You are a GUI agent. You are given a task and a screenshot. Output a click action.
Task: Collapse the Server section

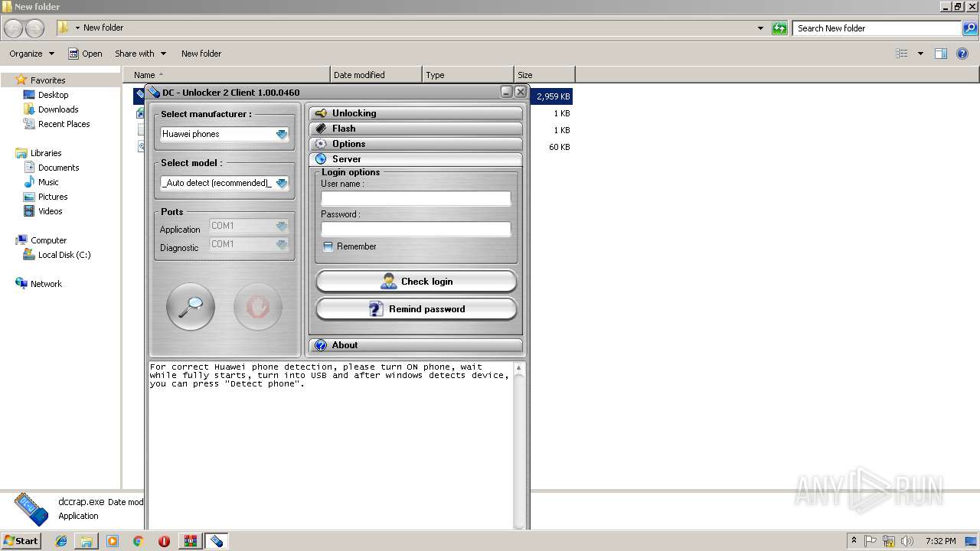[416, 159]
